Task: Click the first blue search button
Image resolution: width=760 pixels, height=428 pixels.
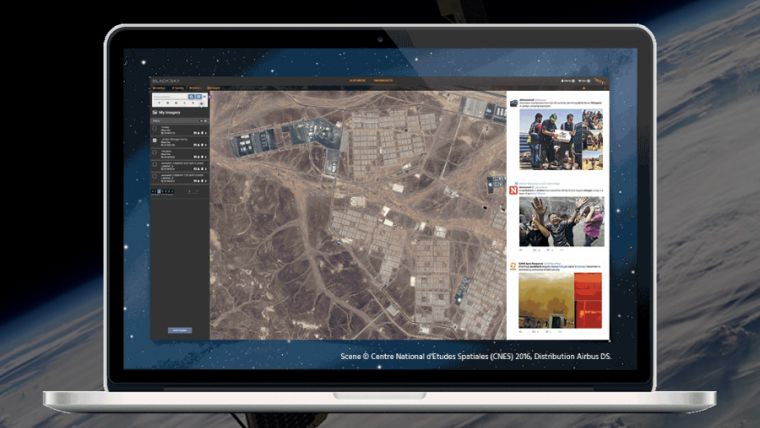Action: [191, 97]
